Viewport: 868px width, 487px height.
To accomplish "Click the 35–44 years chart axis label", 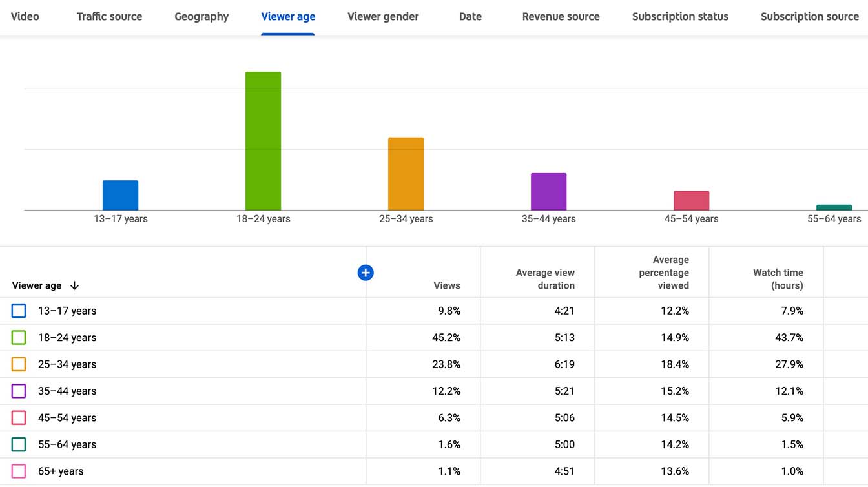I will tap(549, 219).
